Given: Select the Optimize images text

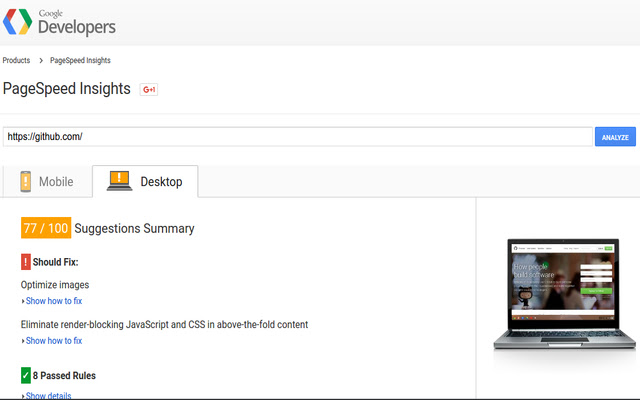Looking at the screenshot, I should pos(55,284).
